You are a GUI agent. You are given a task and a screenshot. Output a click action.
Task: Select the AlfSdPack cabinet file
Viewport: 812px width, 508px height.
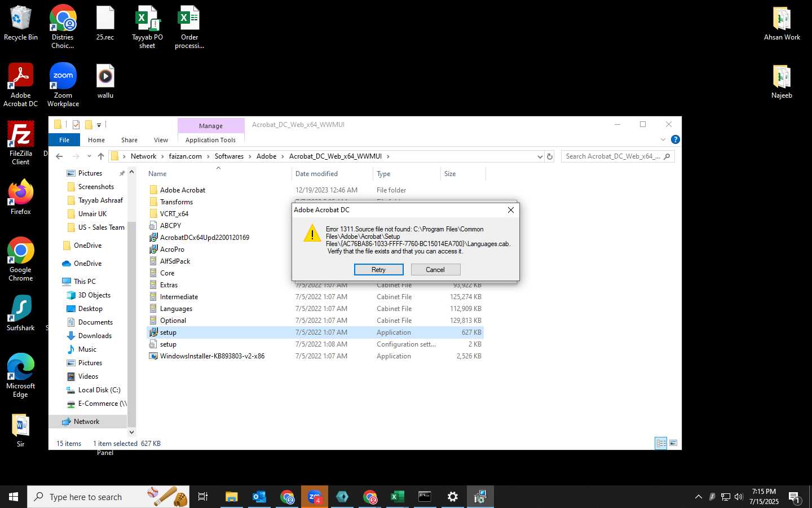tap(175, 261)
